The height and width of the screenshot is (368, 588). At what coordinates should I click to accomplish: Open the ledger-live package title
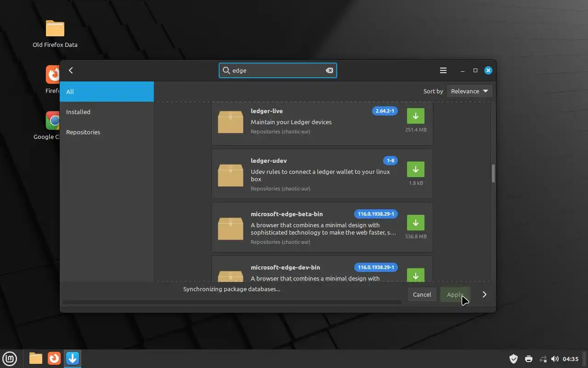[x=267, y=111]
